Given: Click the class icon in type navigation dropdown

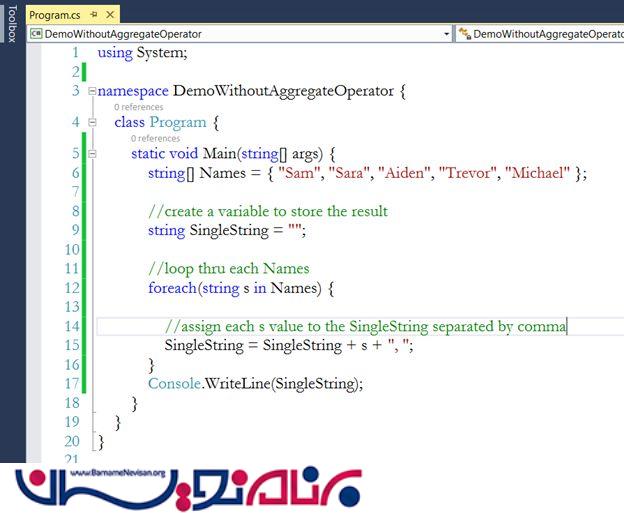Looking at the screenshot, I should tap(464, 34).
